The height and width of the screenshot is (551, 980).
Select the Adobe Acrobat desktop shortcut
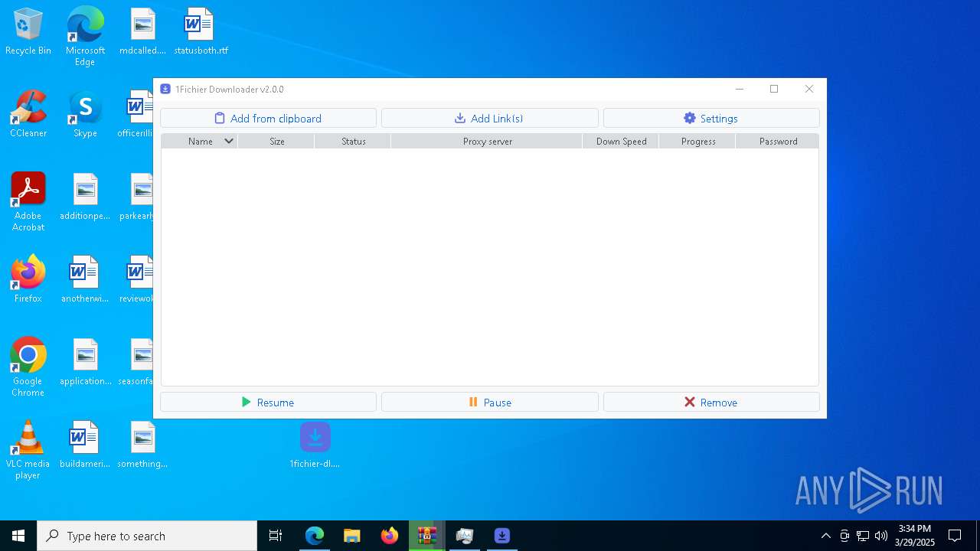[28, 202]
